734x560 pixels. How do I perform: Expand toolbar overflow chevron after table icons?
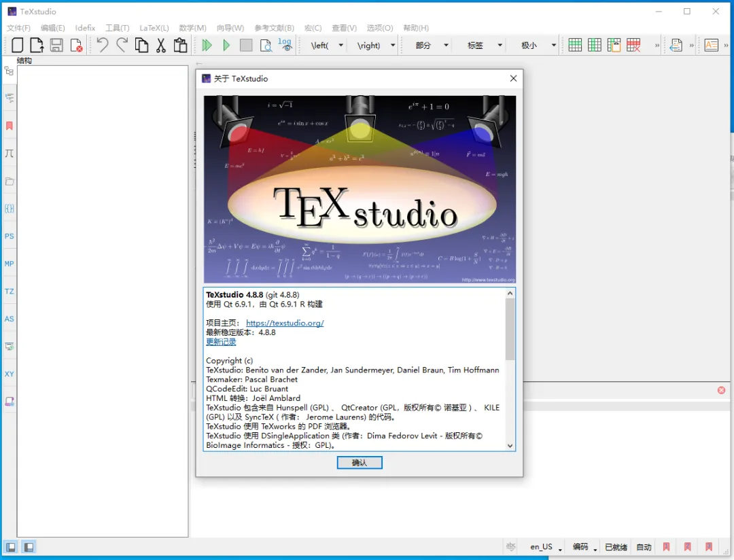(657, 46)
